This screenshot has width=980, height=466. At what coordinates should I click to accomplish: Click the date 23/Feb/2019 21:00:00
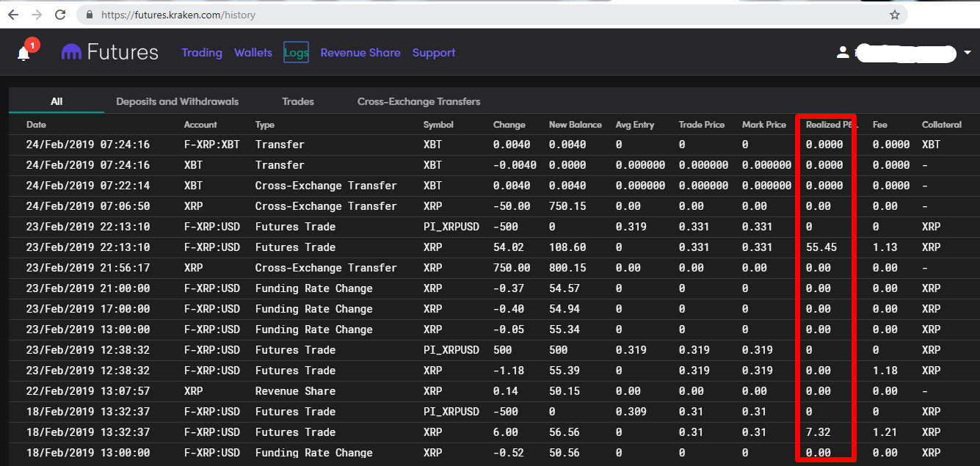[88, 288]
